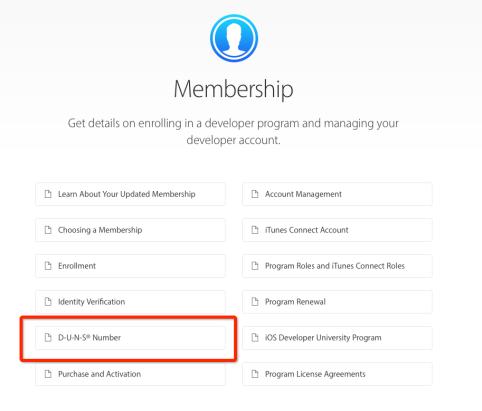
Task: Click the document icon beside Purchase and Activation
Action: (48, 374)
